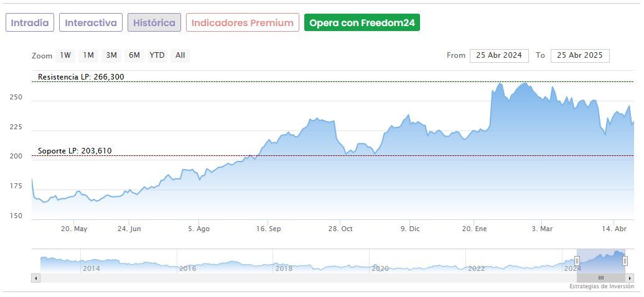644x297 pixels.
Task: Open the Interactiva chart tab
Action: click(x=91, y=23)
